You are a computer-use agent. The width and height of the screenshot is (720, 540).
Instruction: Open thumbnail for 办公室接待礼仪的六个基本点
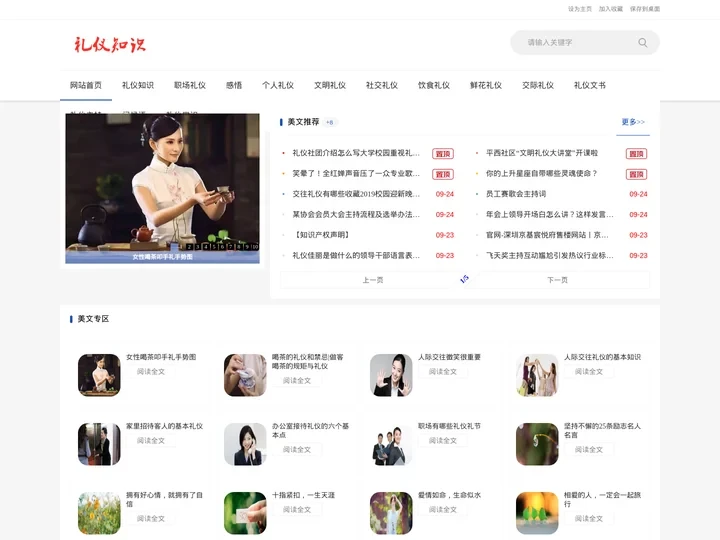point(245,444)
